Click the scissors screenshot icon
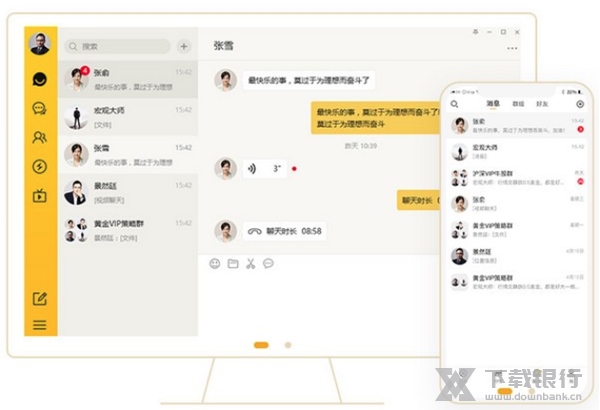The height and width of the screenshot is (410, 600). click(251, 263)
